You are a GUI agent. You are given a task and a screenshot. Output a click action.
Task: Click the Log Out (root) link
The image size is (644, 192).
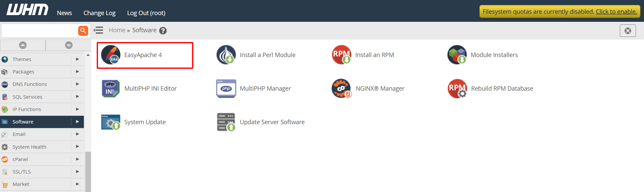tap(146, 13)
